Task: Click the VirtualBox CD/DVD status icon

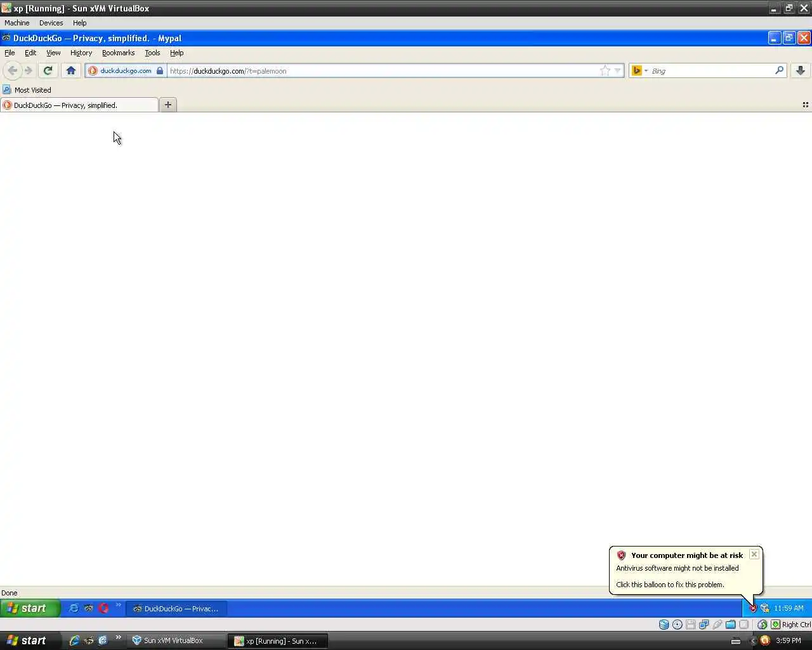Action: 678,625
